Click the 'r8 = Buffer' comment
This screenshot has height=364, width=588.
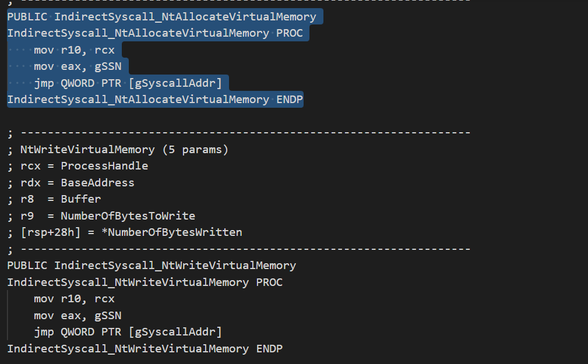point(54,199)
